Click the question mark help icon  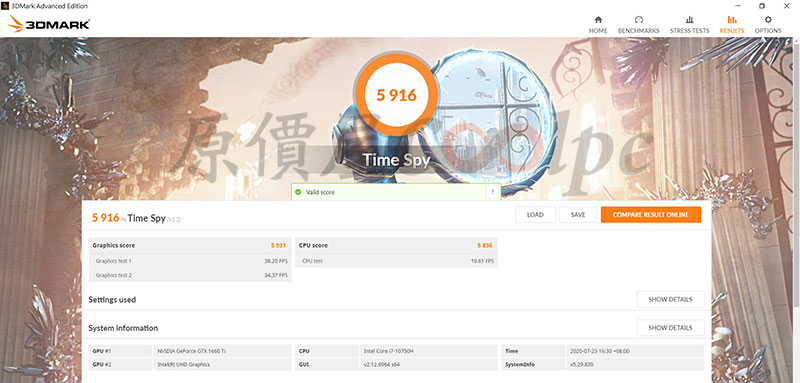click(x=492, y=192)
